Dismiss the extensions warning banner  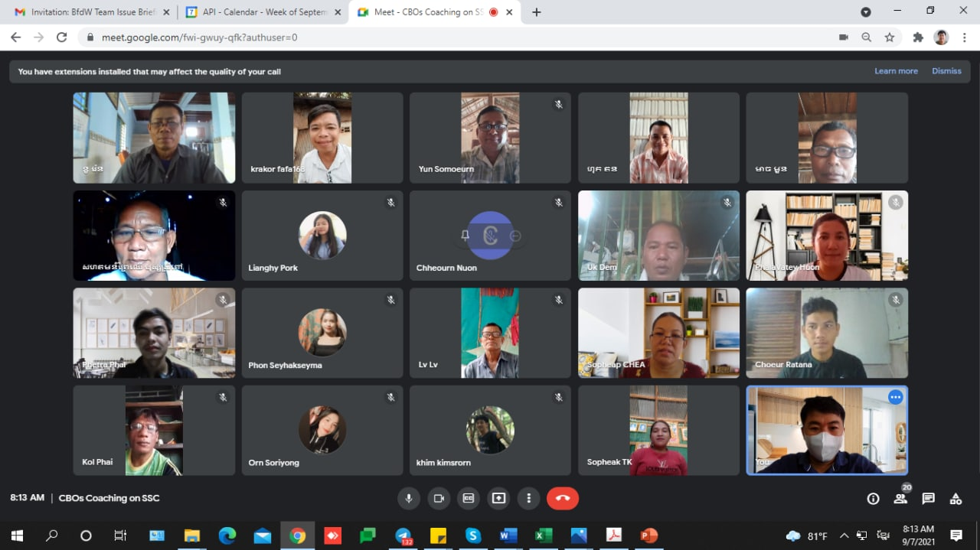(x=946, y=71)
